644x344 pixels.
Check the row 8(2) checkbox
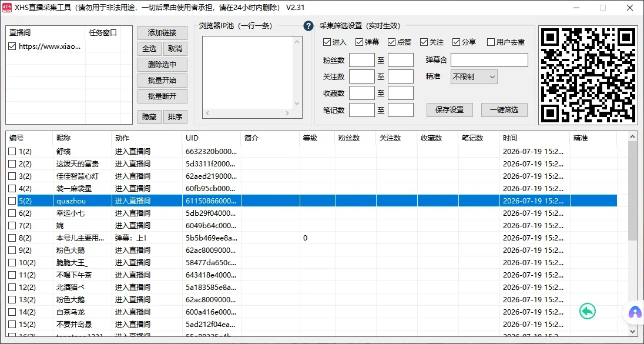pyautogui.click(x=12, y=238)
